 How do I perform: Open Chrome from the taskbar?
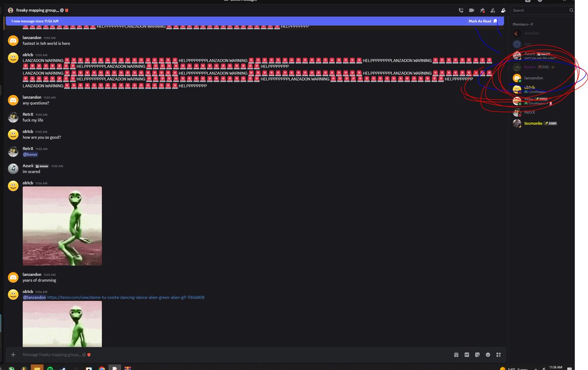tap(101, 368)
